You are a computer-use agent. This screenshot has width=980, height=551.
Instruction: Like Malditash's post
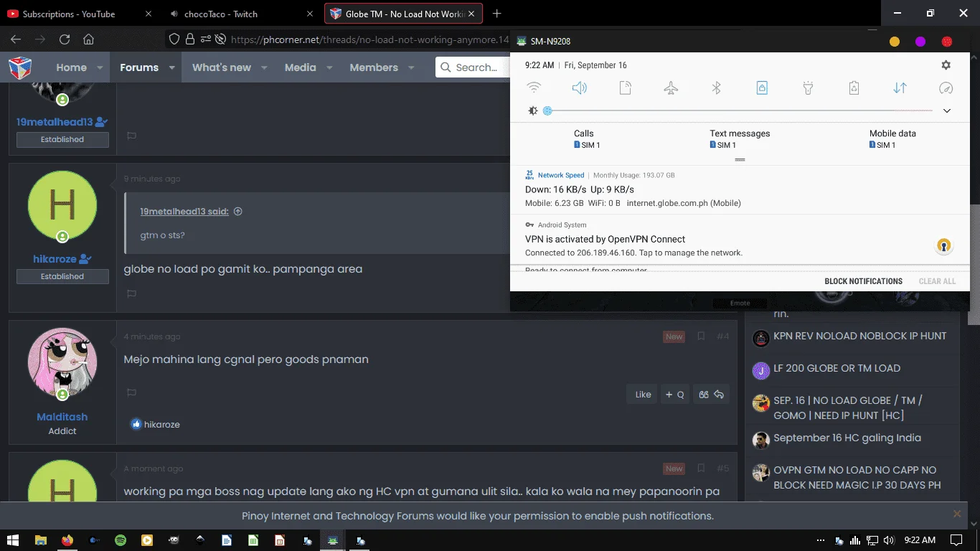[642, 394]
